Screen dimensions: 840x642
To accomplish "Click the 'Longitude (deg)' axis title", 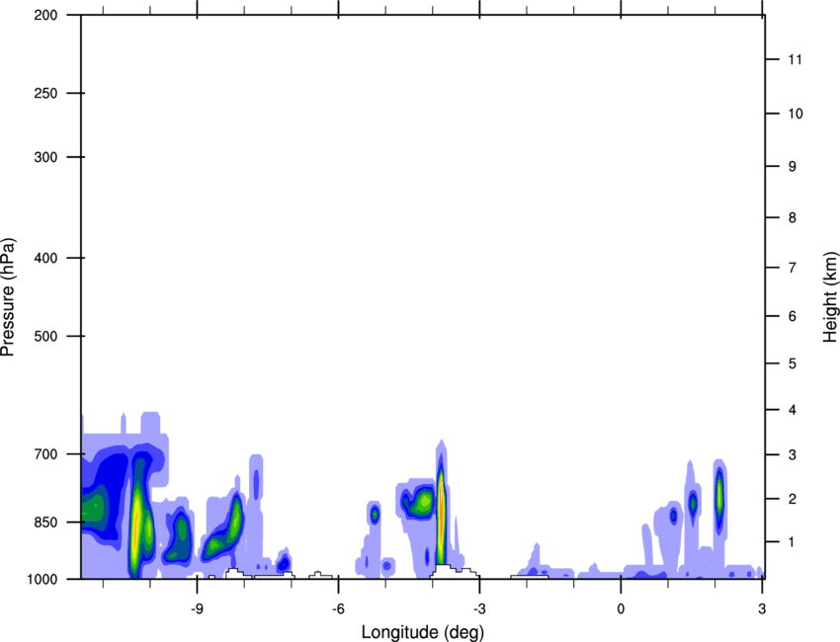I will 423,632.
